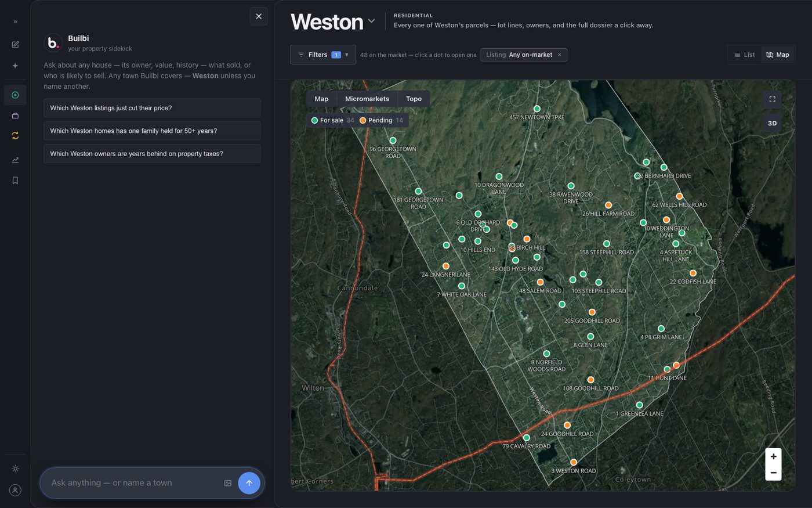Remove the 'Any on-market' listing filter chip
This screenshot has height=508, width=812.
[560, 55]
